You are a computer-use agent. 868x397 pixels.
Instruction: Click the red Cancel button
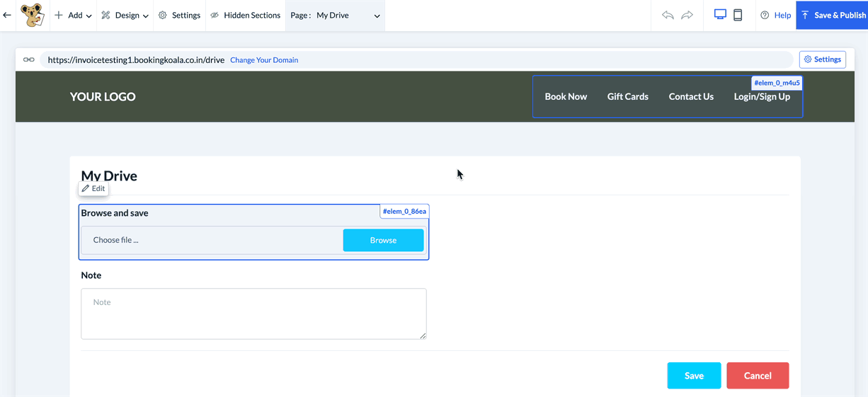coord(758,376)
